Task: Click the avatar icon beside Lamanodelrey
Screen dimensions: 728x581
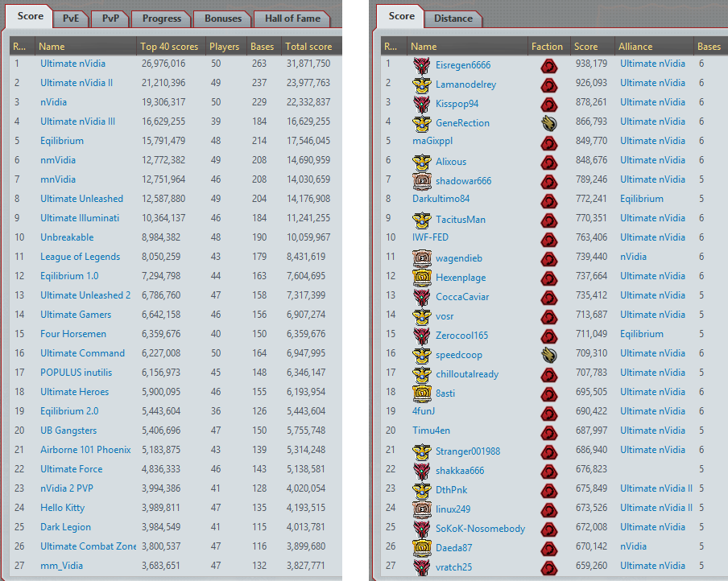Action: (x=421, y=84)
